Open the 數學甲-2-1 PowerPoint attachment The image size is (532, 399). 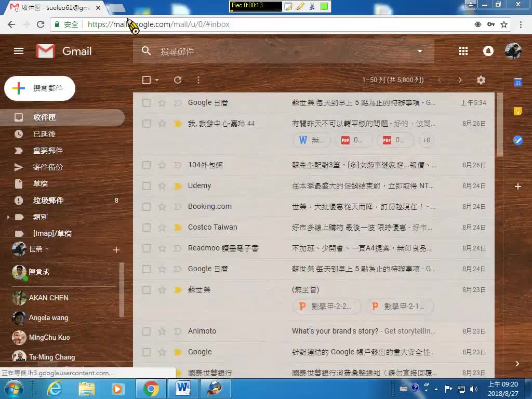click(400, 307)
